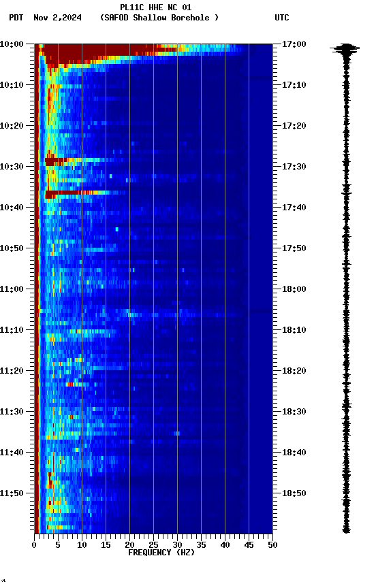Viewport: 376px width, 588px height.
Task: Click the '11:00' PDT time label
Action: (12, 289)
